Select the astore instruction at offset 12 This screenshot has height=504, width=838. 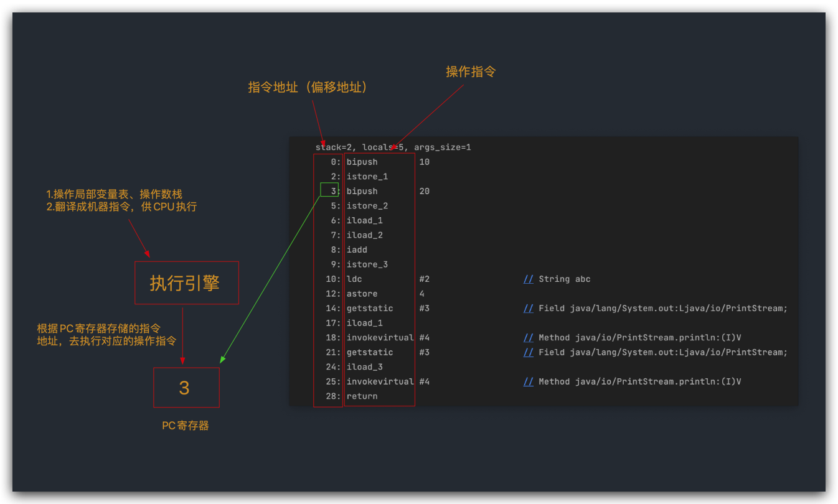(x=362, y=294)
